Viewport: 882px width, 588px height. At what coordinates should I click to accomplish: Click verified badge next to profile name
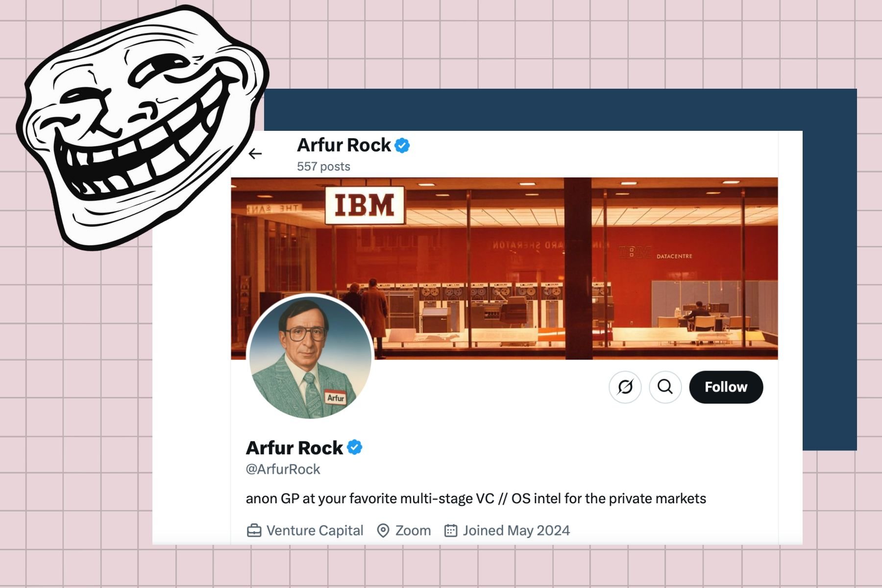(x=355, y=447)
